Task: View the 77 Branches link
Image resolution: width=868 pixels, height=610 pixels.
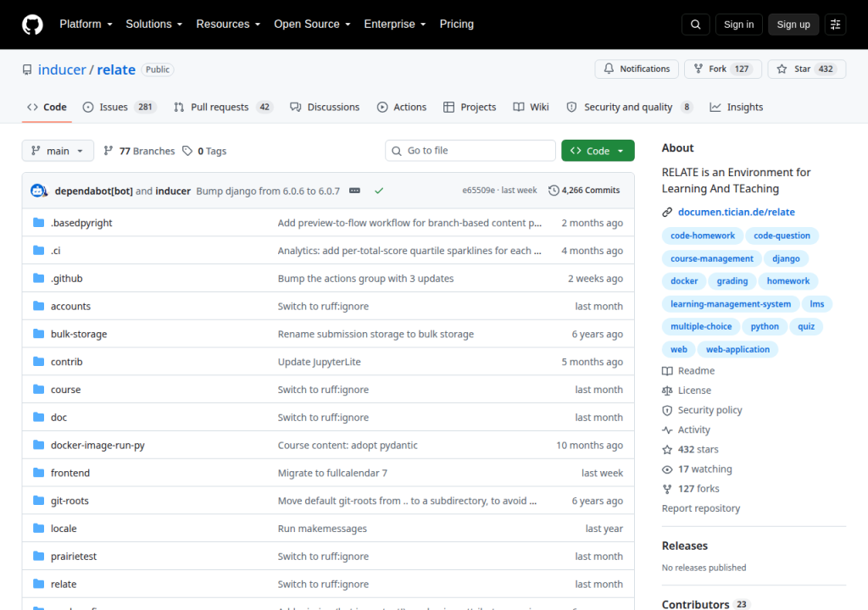Action: (139, 151)
